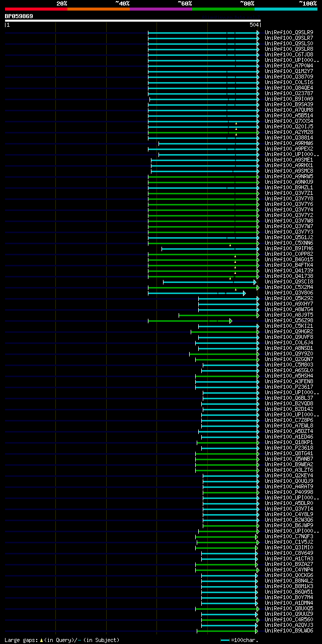This screenshot has height=644, width=322.
Task: Select hit label UniRef100_A9SME1
Action: coord(289,160)
